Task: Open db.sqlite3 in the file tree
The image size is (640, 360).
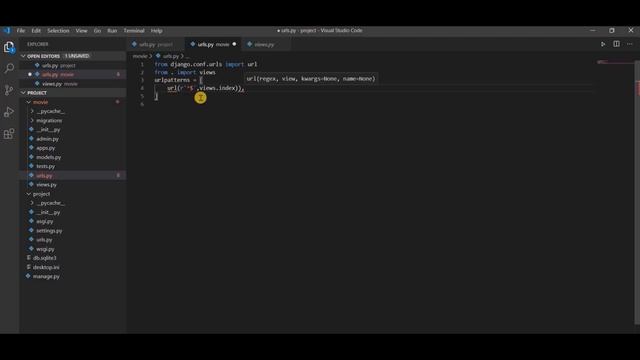Action: (73, 258)
